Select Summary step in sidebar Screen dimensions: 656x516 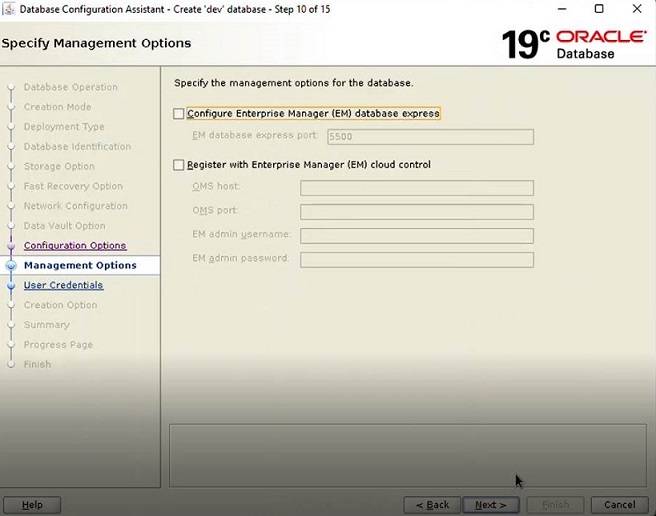coord(46,325)
